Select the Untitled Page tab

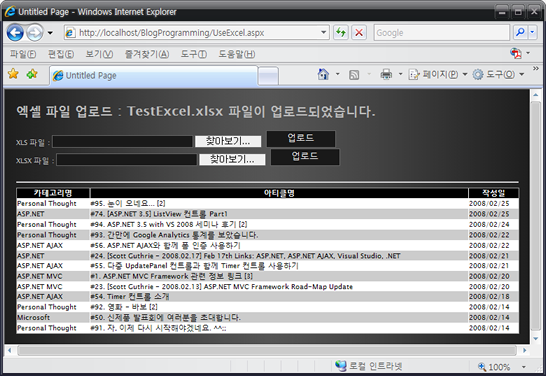153,75
